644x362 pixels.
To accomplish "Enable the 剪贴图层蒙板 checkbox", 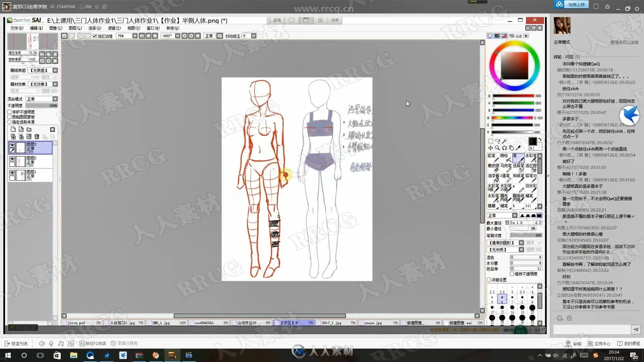I will (9, 117).
